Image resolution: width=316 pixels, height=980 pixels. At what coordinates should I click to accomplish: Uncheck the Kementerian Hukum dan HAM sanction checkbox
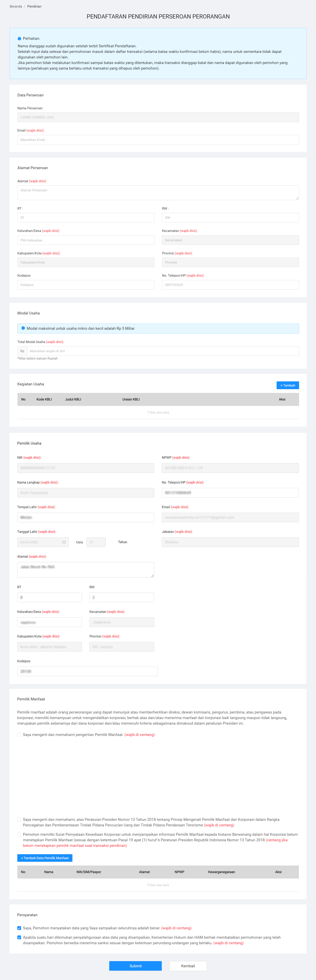(19, 937)
